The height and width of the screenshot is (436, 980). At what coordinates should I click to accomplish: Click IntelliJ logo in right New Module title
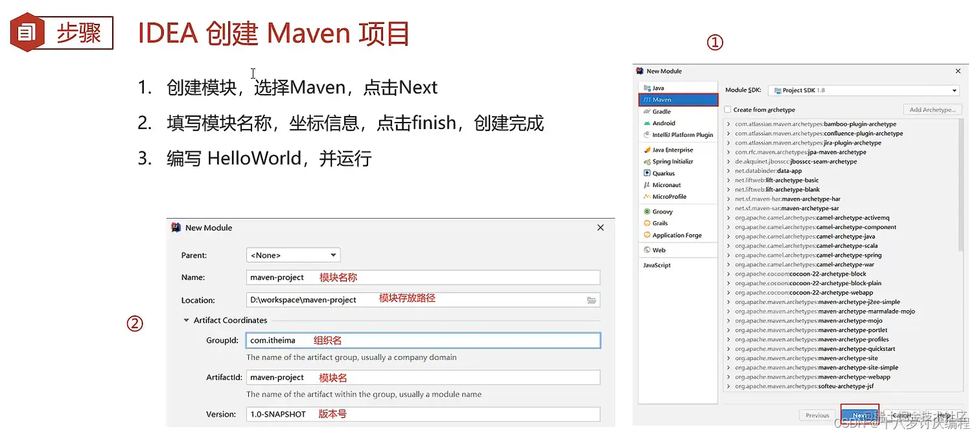coord(640,71)
